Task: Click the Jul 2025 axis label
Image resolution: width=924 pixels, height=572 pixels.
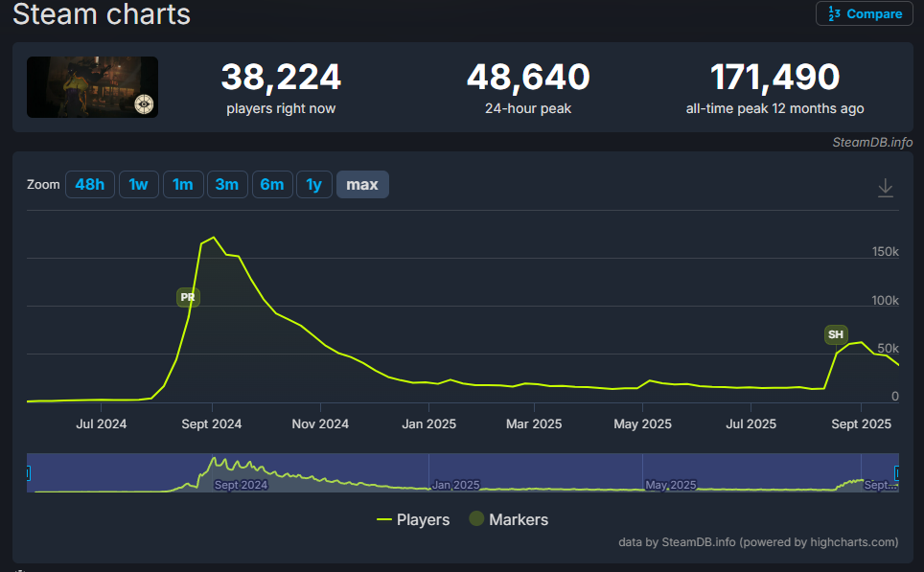Action: pos(751,424)
